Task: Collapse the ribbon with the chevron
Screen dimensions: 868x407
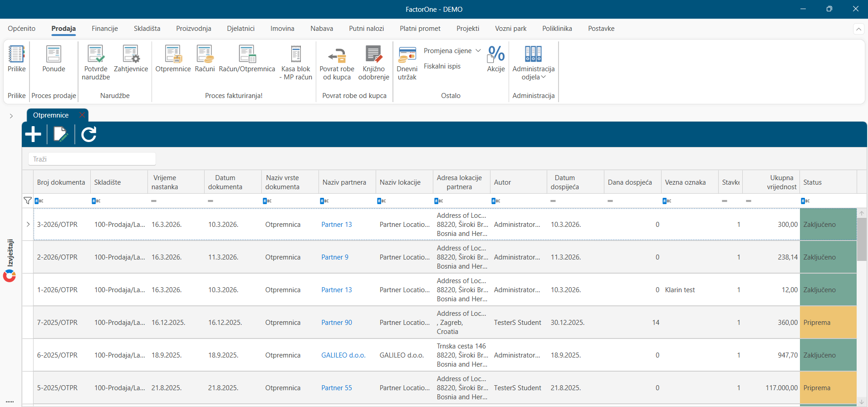Action: click(858, 29)
